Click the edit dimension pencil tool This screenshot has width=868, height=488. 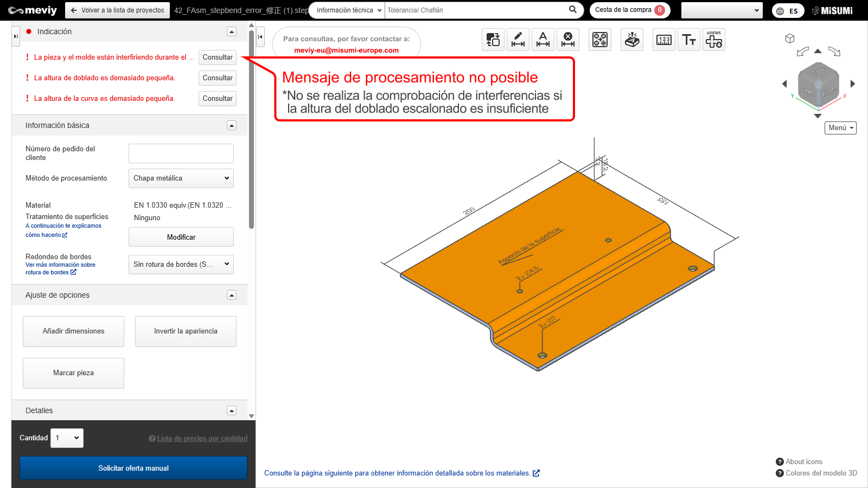(x=518, y=40)
